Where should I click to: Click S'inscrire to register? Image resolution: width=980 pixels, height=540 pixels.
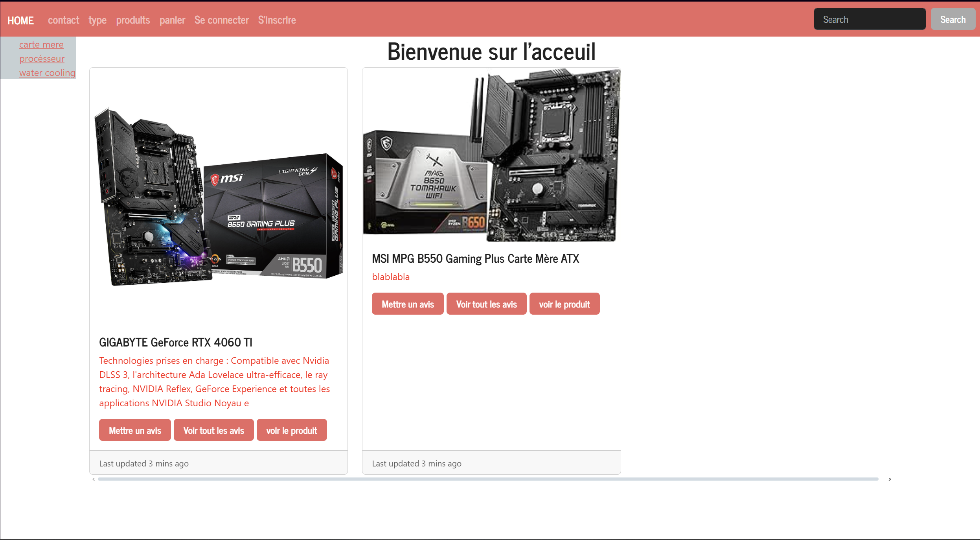[277, 20]
